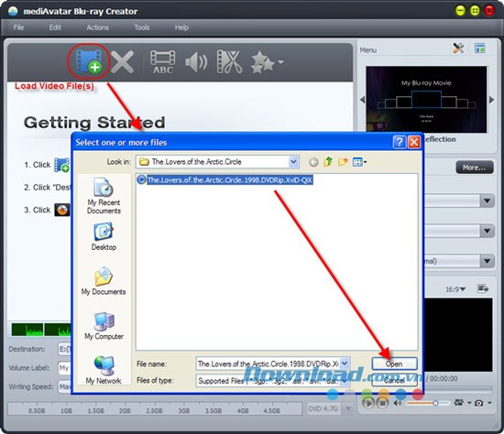Screen dimensions: 504x434
Task: Open My Documents in places bar
Action: click(104, 281)
